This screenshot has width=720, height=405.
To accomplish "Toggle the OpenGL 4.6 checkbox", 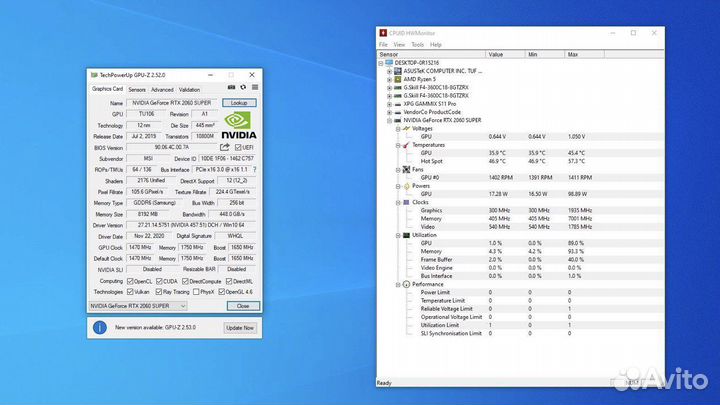I will [x=222, y=292].
